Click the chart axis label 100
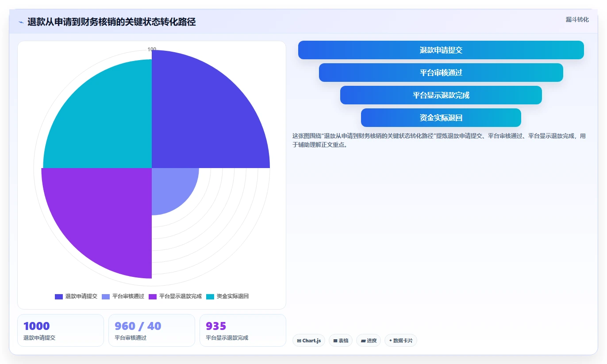 pos(152,50)
